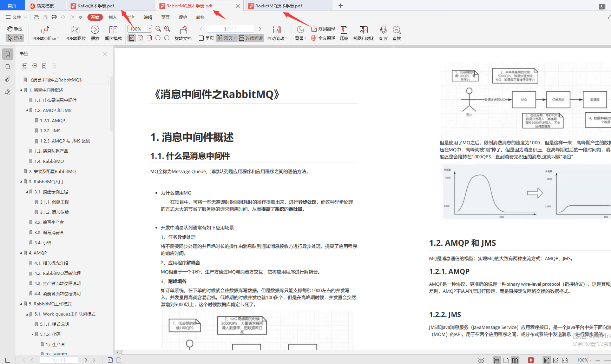Jump to bookmark 1.4. RabbitMQ
This screenshot has height=364, width=611.
click(x=49, y=161)
